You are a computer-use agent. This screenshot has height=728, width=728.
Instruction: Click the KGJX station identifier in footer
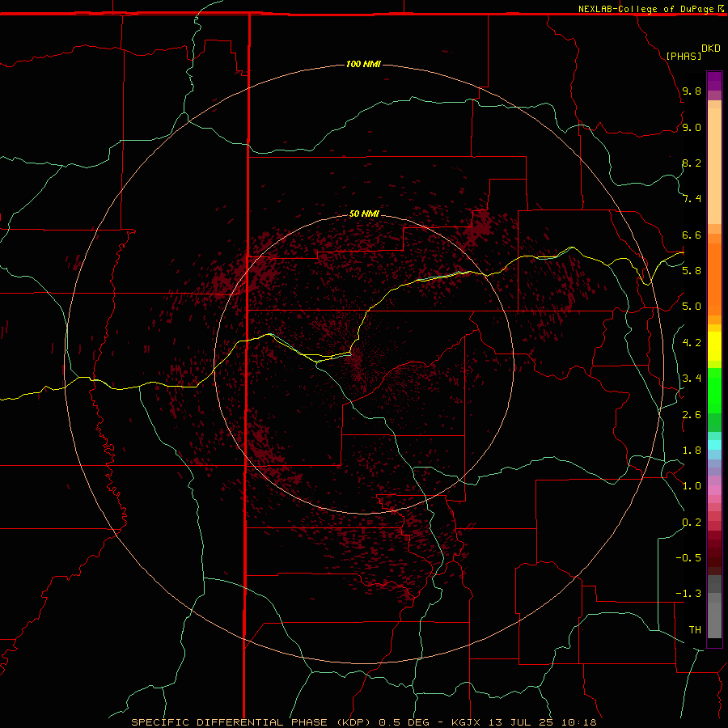click(x=466, y=722)
